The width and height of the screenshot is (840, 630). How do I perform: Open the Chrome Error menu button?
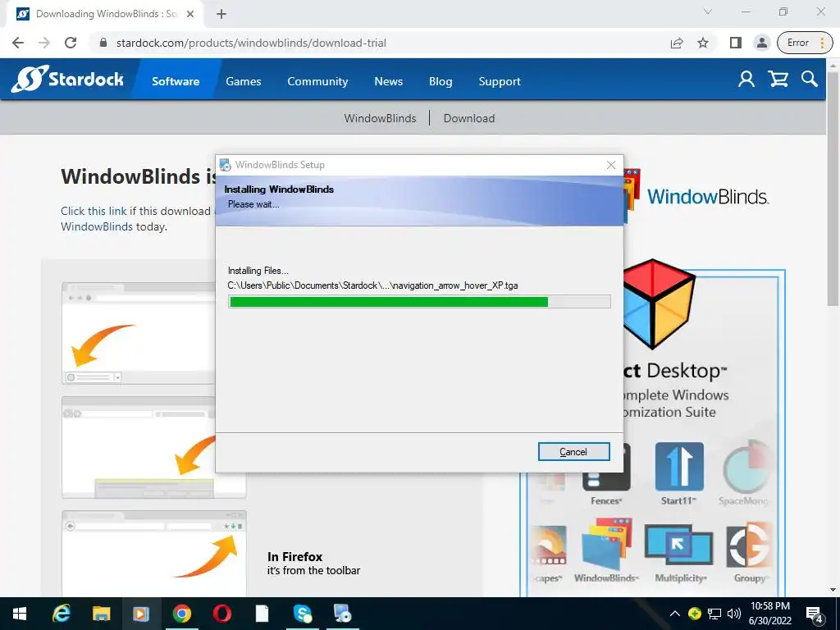point(806,43)
